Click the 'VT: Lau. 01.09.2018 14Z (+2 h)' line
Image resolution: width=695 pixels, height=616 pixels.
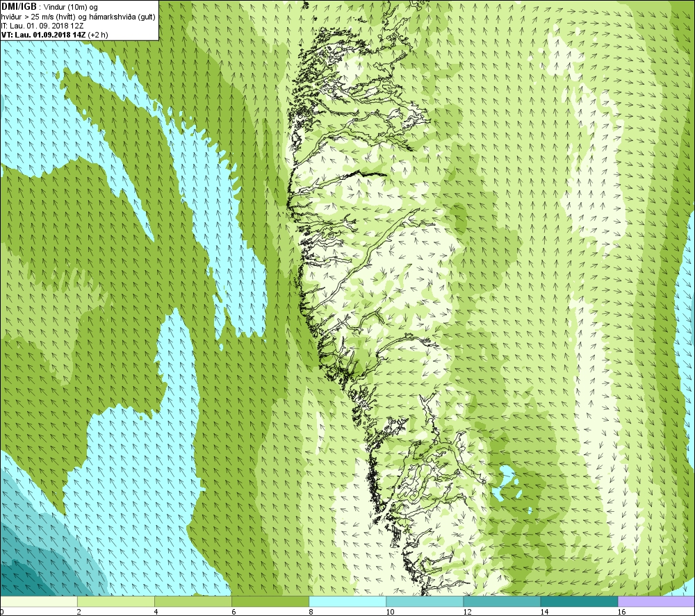[x=54, y=35]
